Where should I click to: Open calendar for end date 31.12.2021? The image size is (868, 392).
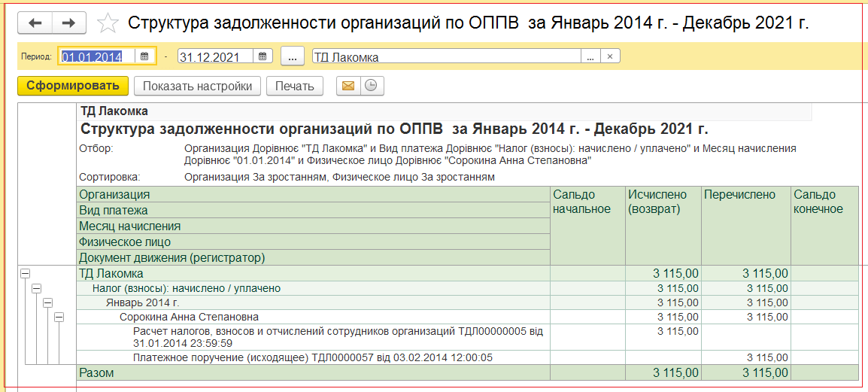(262, 56)
